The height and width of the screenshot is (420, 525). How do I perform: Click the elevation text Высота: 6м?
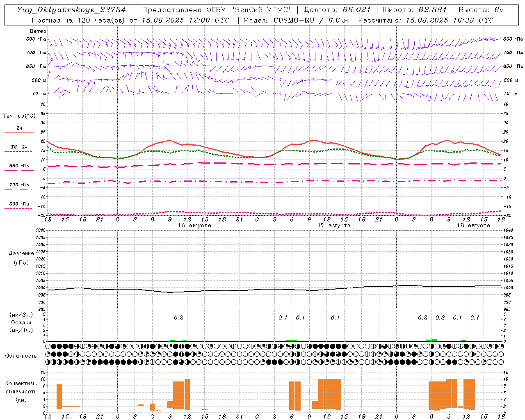pos(481,10)
